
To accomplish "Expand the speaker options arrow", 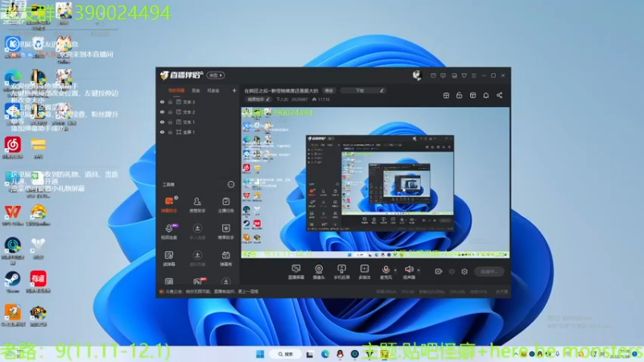I will [x=418, y=270].
